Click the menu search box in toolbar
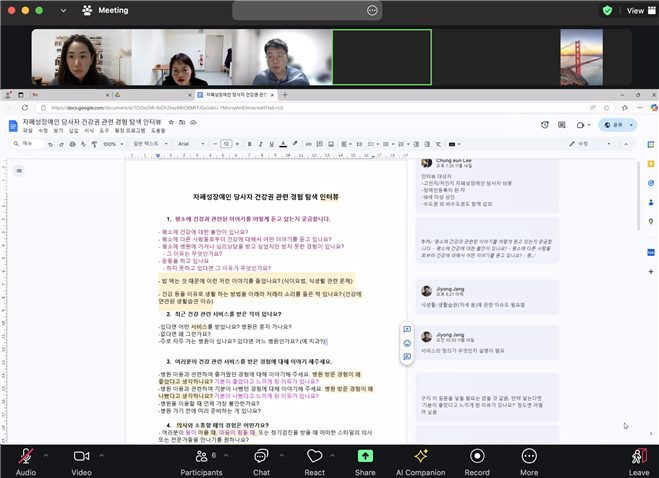659x478 pixels. pyautogui.click(x=27, y=144)
